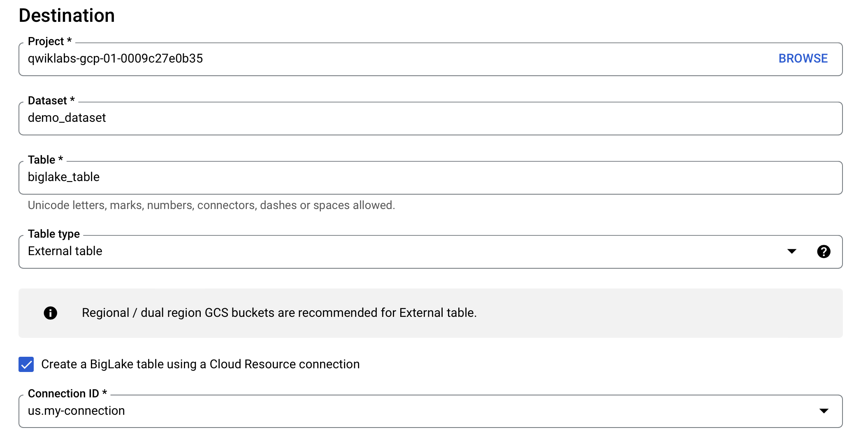The width and height of the screenshot is (868, 437).
Task: Click the Table type help question-mark icon
Action: coord(824,251)
